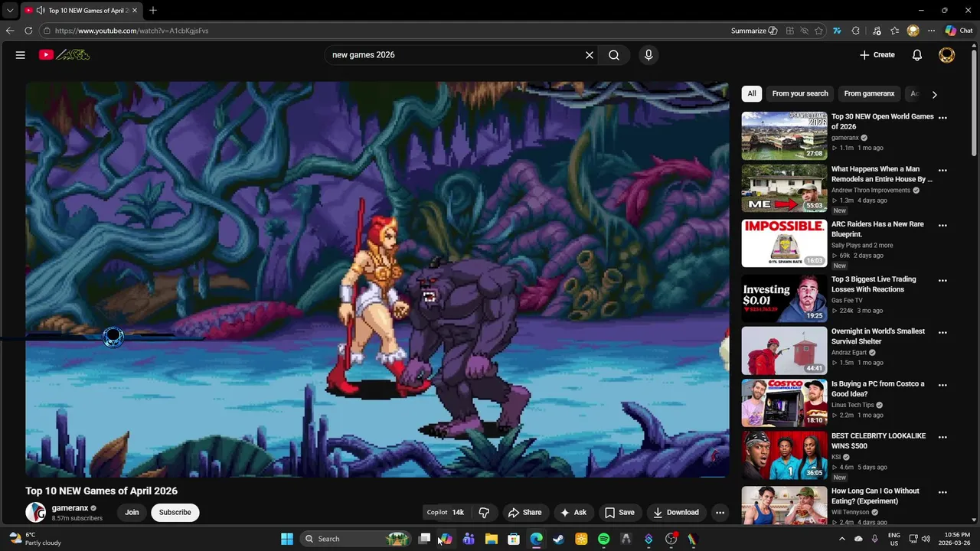Open the Steam icon in the taskbar

pos(559,539)
